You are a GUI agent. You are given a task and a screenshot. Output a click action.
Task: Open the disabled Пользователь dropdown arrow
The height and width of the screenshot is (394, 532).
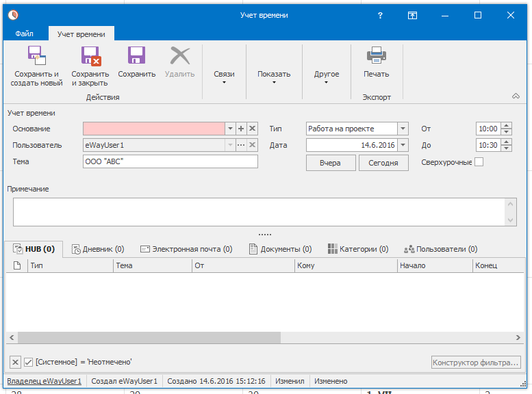click(x=230, y=145)
